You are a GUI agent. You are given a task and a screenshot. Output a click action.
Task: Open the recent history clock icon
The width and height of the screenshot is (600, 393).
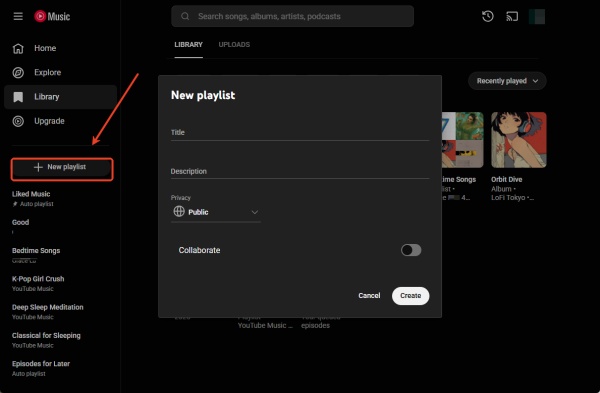[x=488, y=16]
